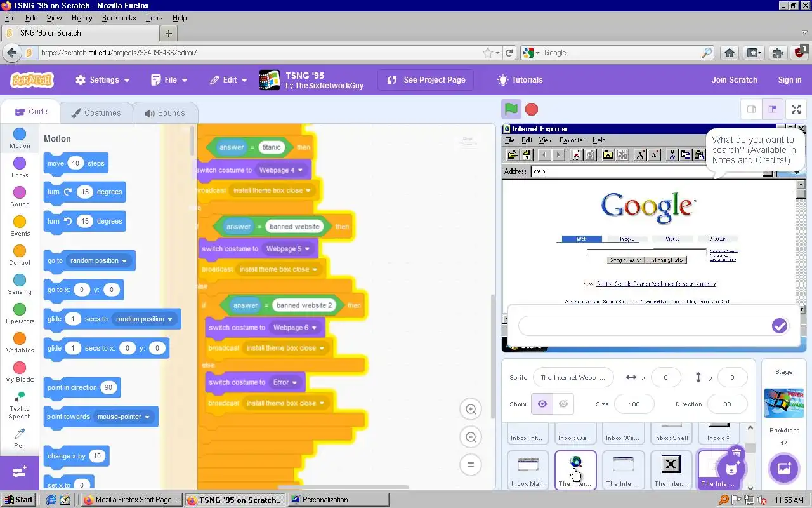Open a new Firefox tab
Screen dimensions: 812x508
pyautogui.click(x=169, y=33)
